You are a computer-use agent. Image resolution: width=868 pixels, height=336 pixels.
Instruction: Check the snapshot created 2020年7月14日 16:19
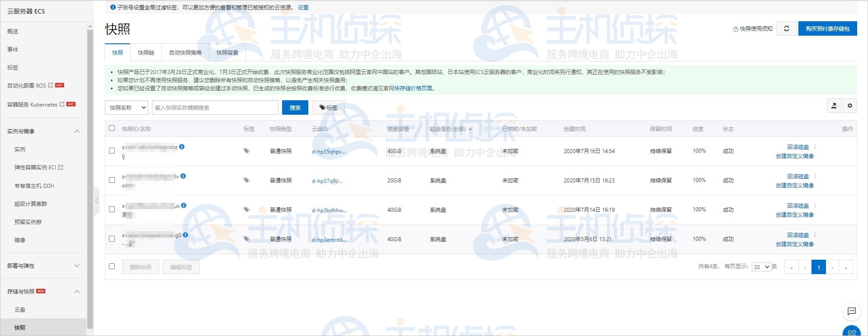112,210
